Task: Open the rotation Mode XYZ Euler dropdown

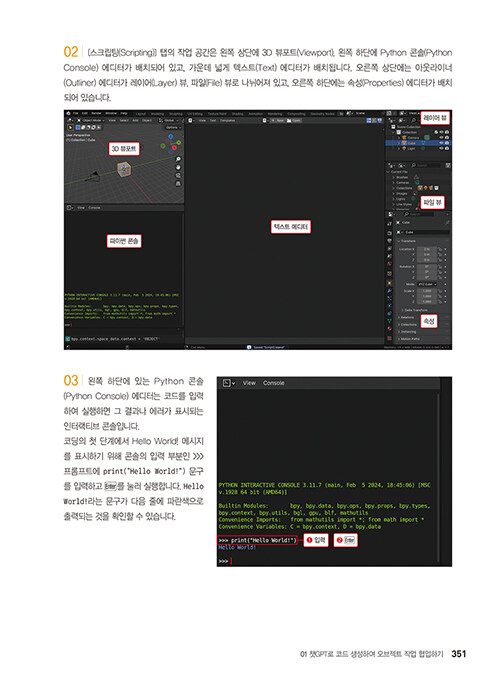Action: [428, 284]
